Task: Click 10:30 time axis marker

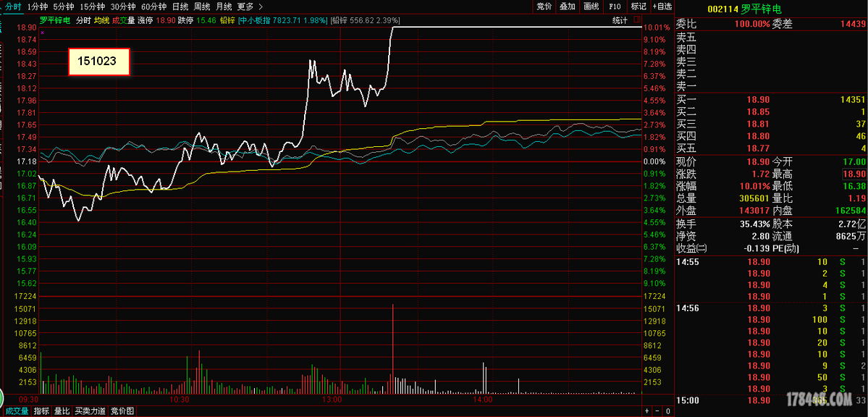Action: tap(180, 400)
